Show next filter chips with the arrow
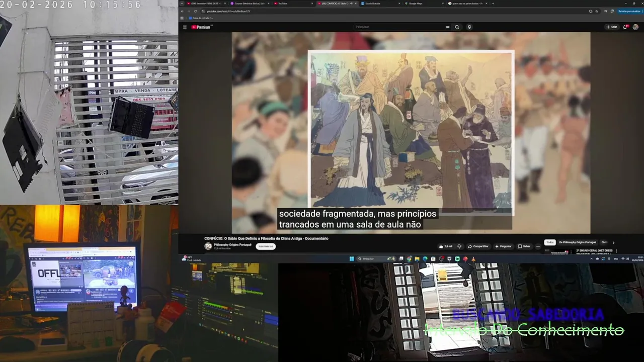This screenshot has width=644, height=362. coord(613,243)
